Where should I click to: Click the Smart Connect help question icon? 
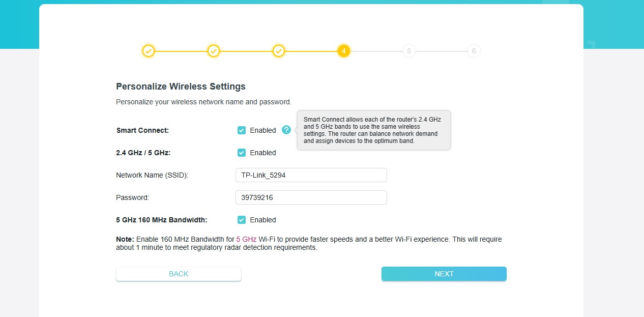[286, 130]
